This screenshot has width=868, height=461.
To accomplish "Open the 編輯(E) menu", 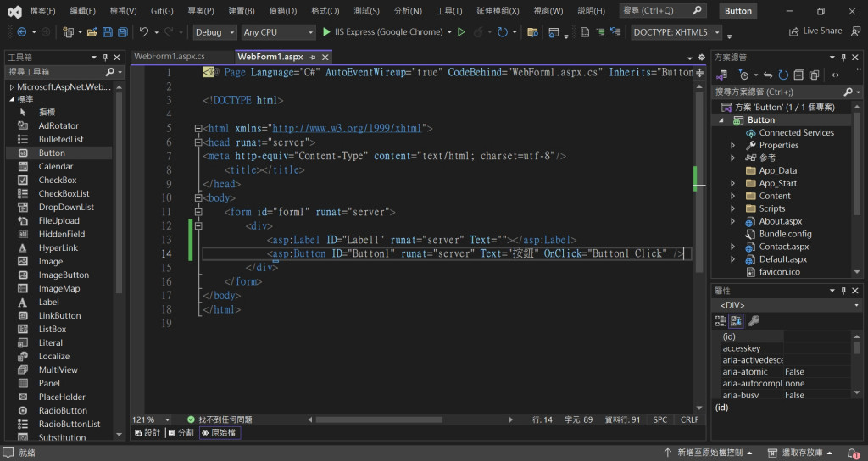I will point(82,10).
